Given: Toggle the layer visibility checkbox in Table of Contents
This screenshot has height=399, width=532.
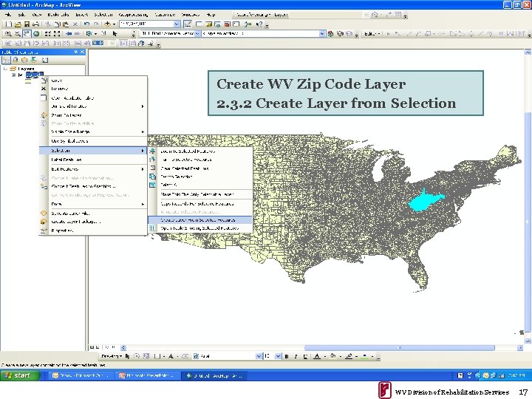Looking at the screenshot, I should point(21,75).
